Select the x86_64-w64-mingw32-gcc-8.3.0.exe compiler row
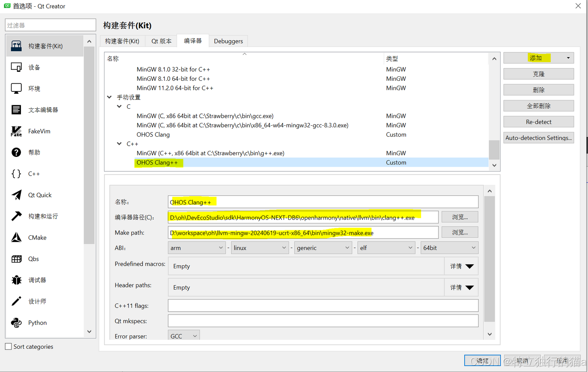This screenshot has height=372, width=588. coord(296,125)
